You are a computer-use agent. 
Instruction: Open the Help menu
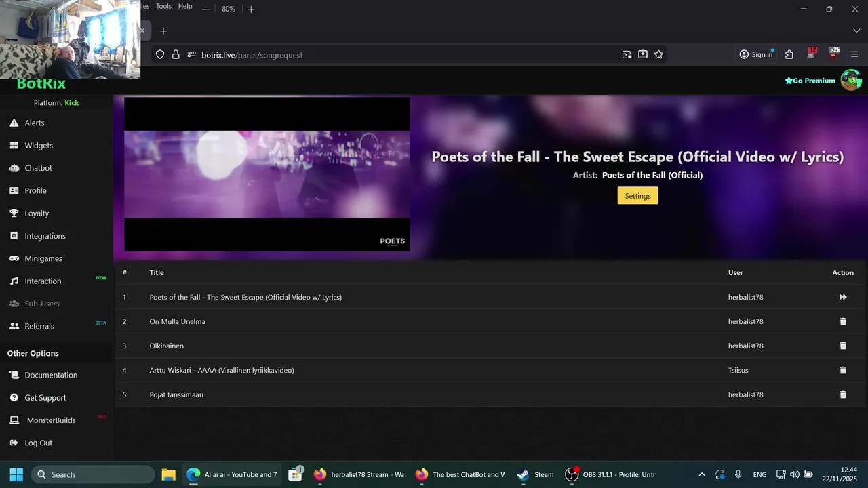coord(185,6)
